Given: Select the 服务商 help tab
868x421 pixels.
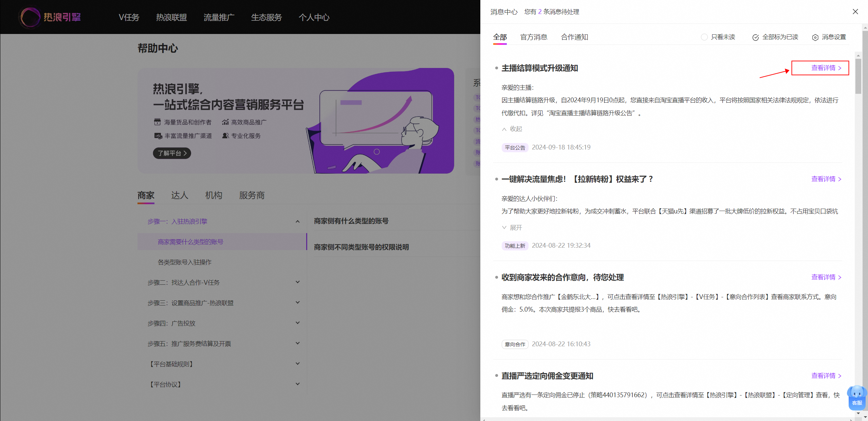Looking at the screenshot, I should point(252,195).
